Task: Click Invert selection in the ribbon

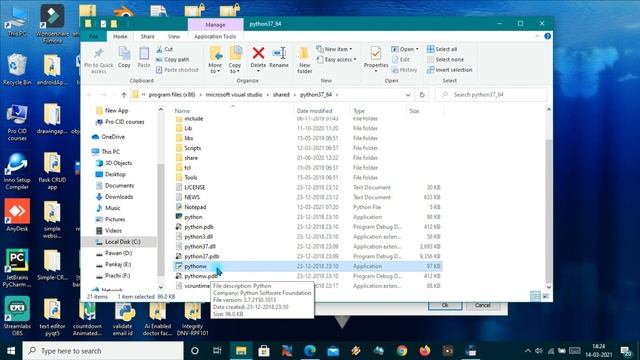Action: point(449,70)
